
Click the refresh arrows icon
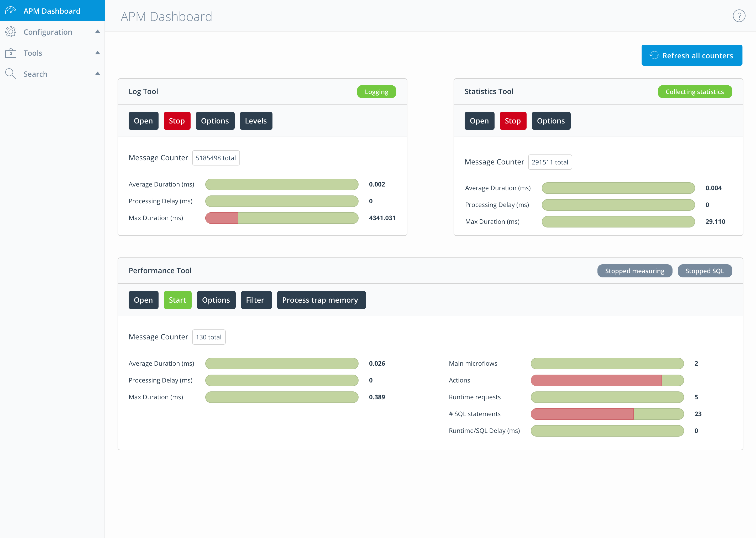654,55
